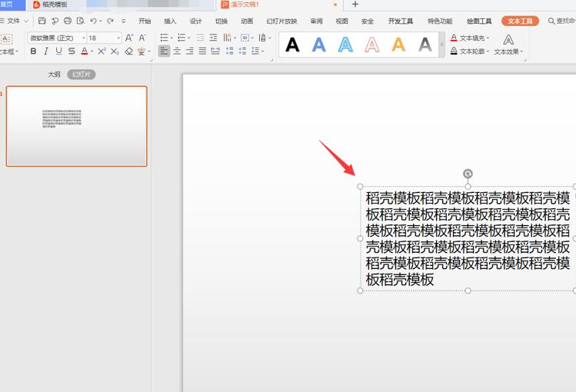This screenshot has height=392, width=576.
Task: Switch to the 视图 ribbon tab
Action: click(x=342, y=22)
